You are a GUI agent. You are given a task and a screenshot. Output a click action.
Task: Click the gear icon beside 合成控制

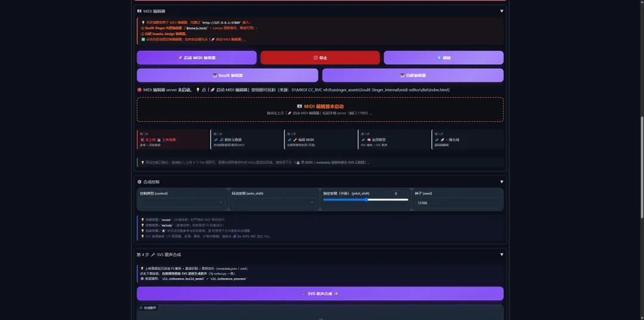coord(139,182)
